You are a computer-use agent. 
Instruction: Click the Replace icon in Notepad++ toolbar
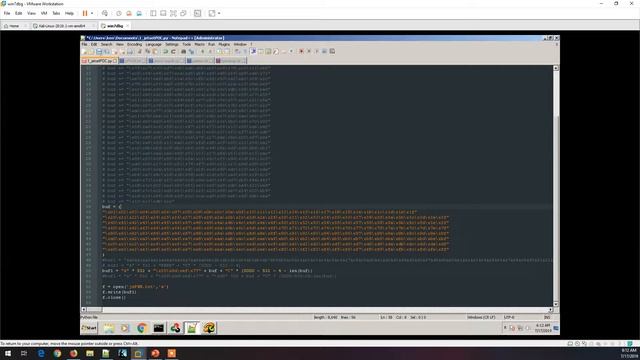(x=191, y=51)
